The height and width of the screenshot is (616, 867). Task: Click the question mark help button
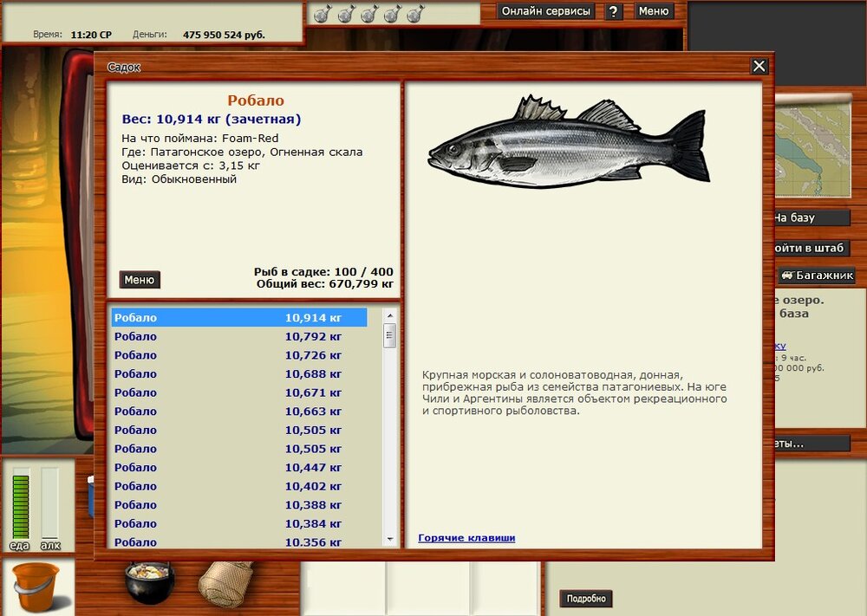613,11
